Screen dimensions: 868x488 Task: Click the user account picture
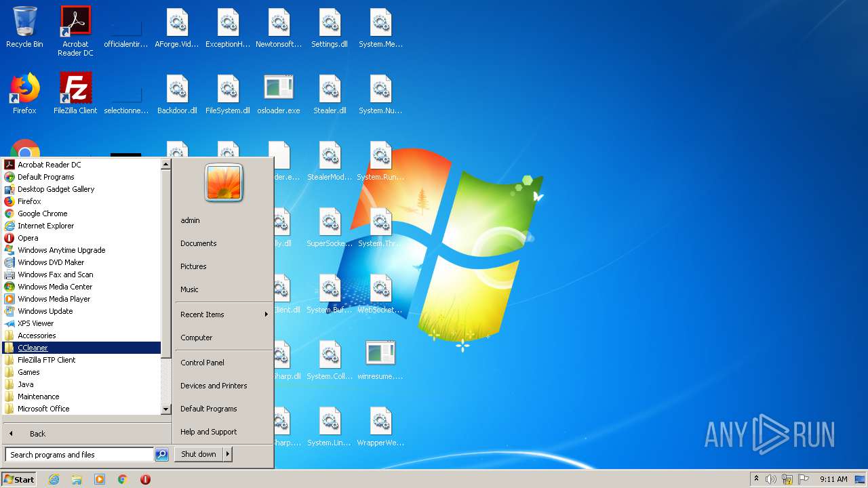click(x=224, y=182)
